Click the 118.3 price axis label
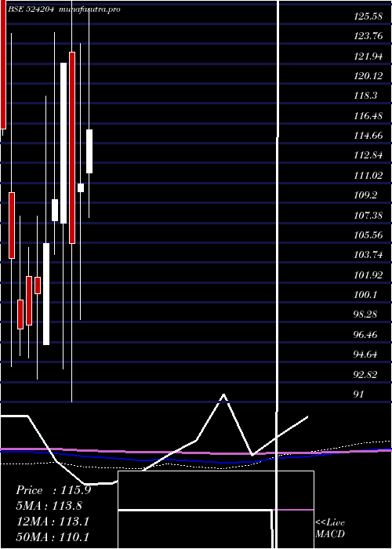Image resolution: width=392 pixels, height=549 pixels. coord(365,96)
